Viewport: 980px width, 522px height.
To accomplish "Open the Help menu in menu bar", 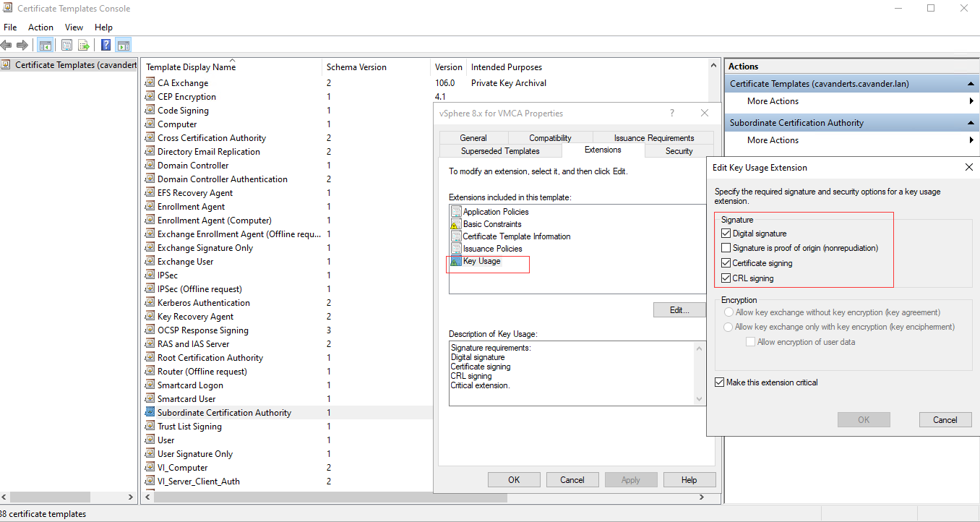I will tap(103, 27).
